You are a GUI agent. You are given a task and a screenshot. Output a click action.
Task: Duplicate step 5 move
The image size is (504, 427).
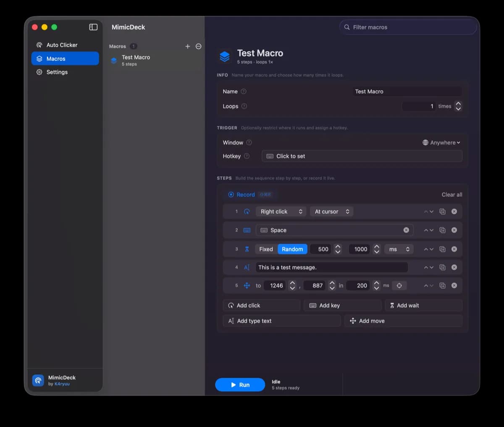[442, 285]
